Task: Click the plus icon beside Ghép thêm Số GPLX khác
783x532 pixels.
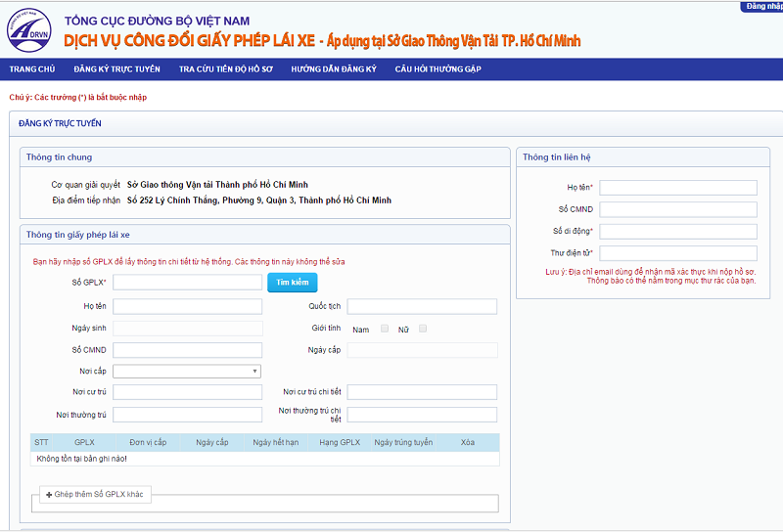Action: pos(49,495)
